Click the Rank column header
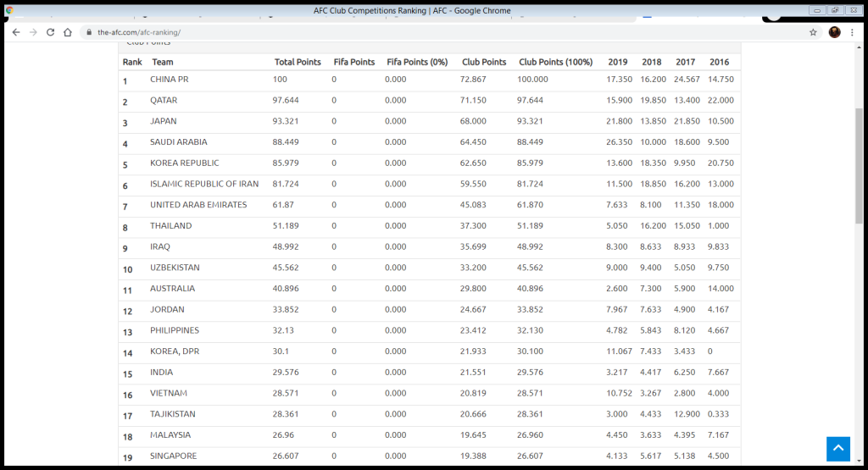This screenshot has width=868, height=470. tap(132, 62)
